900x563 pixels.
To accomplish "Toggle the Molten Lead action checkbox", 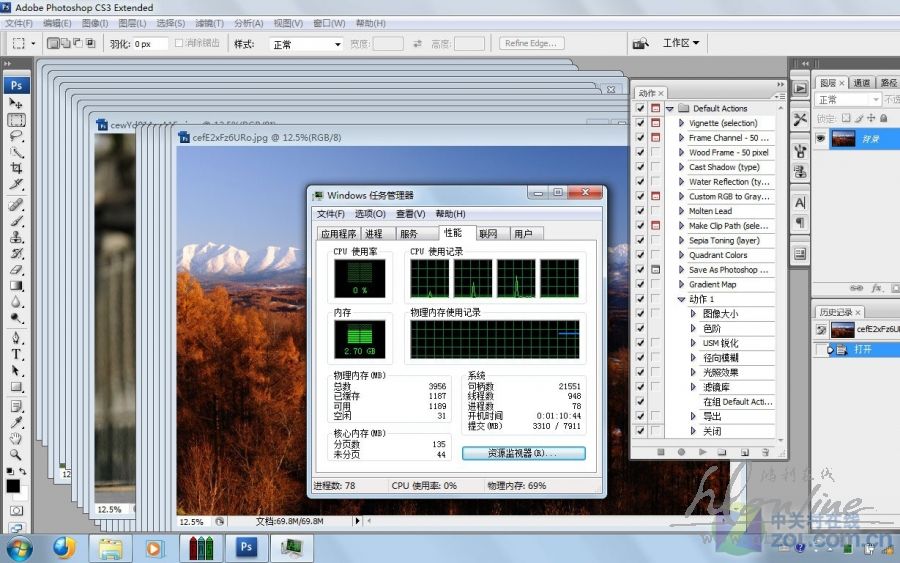I will click(x=640, y=211).
